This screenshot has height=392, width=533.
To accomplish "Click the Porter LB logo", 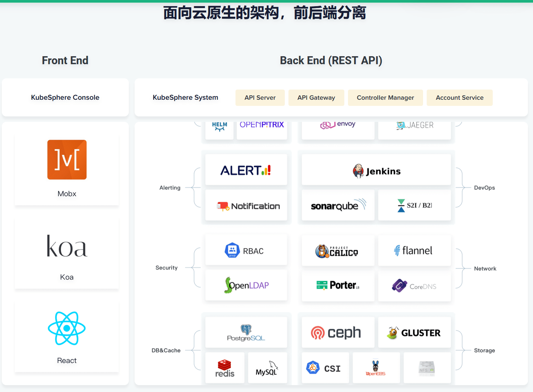I will point(338,286).
